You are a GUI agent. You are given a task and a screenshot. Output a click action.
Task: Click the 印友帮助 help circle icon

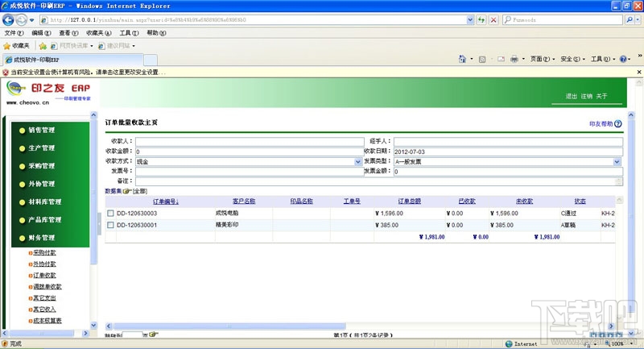(x=618, y=124)
